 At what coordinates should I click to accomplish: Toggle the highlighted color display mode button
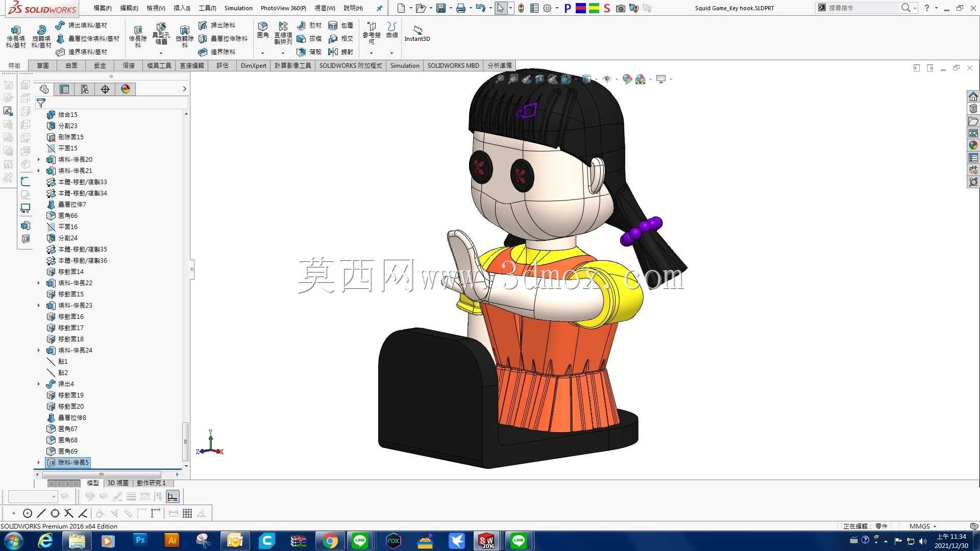click(173, 496)
